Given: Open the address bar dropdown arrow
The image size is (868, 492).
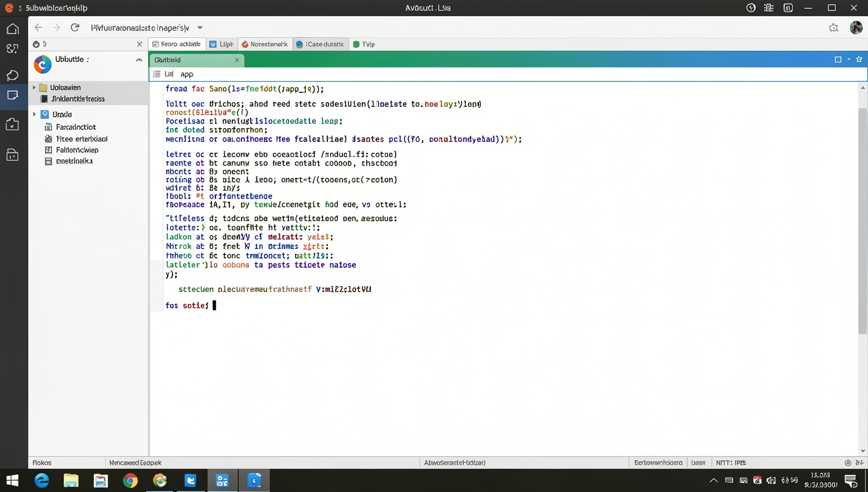Looking at the screenshot, I should click(x=200, y=28).
